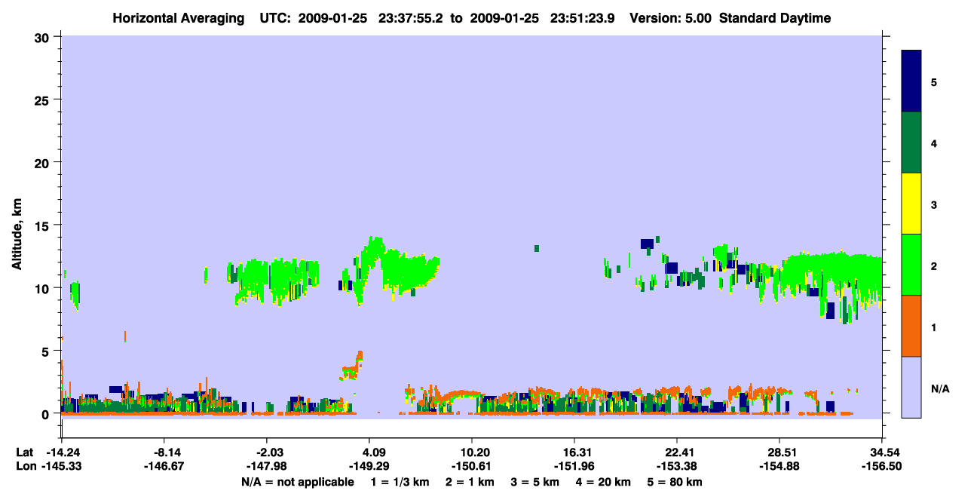The width and height of the screenshot is (980, 503).
Task: Click the longitude value -150.61
Action: 471,466
